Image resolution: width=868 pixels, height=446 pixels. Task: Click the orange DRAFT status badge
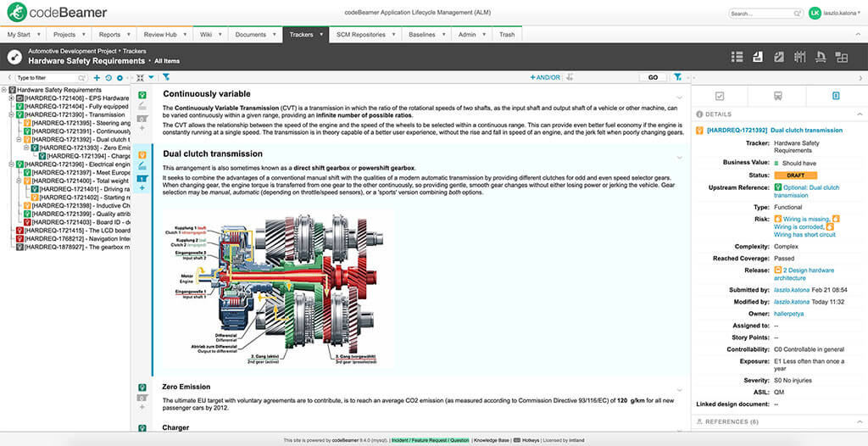coord(795,175)
